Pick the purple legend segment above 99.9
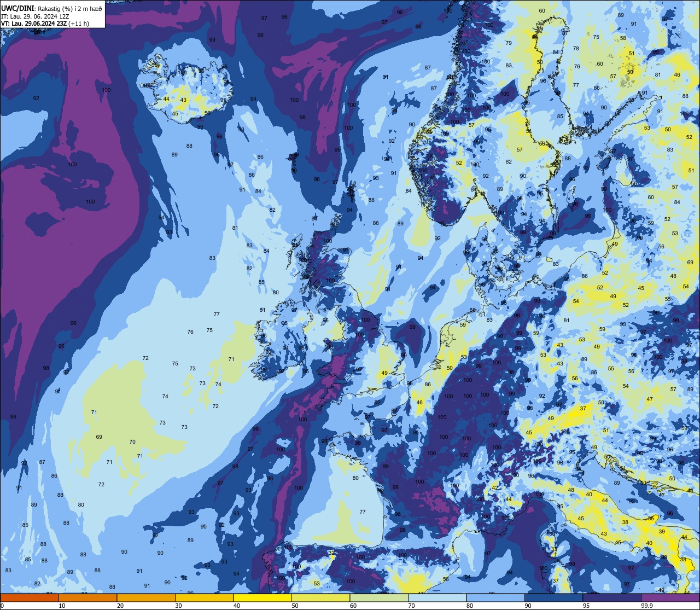The image size is (700, 610). 670,598
